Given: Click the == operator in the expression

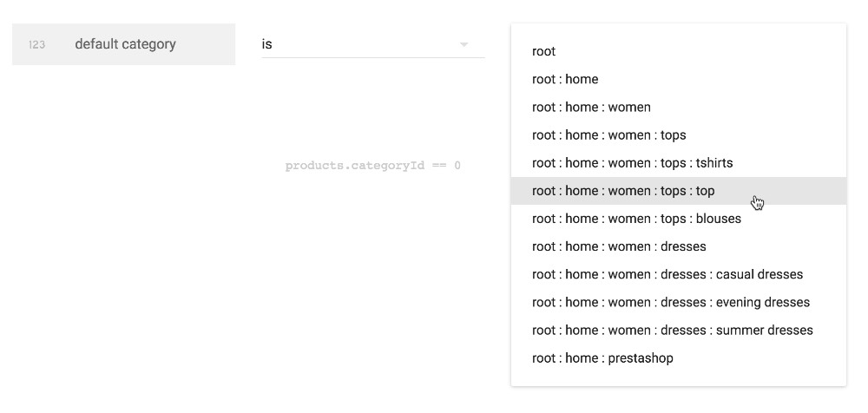Looking at the screenshot, I should point(438,165).
